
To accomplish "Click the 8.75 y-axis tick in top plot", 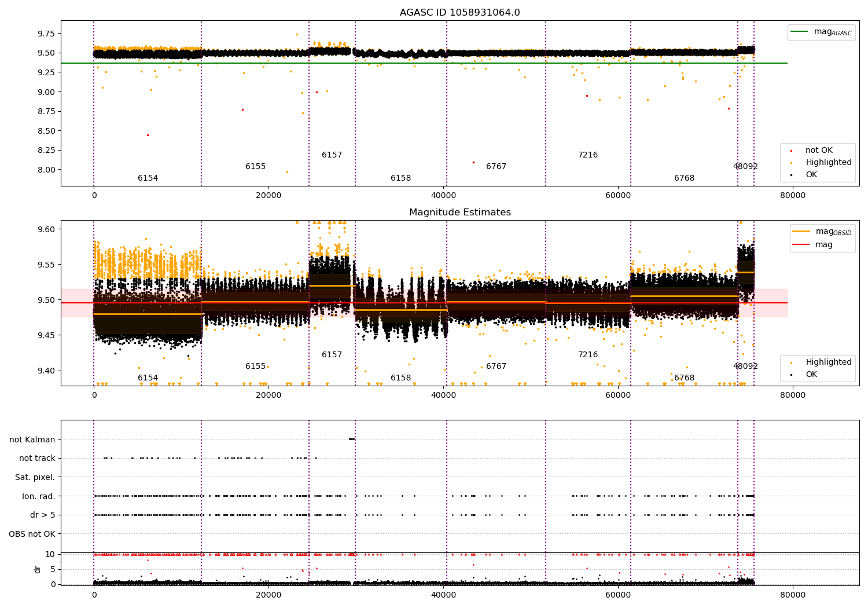I will click(x=46, y=111).
